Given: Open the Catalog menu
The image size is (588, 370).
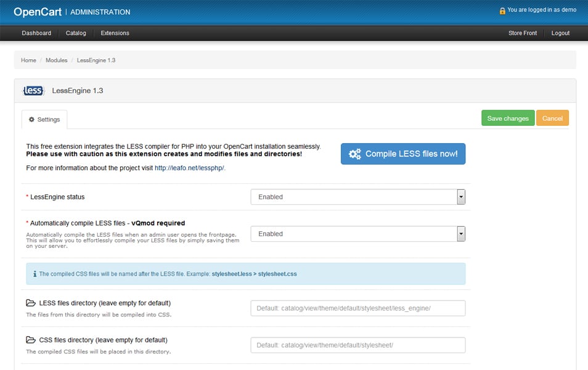Looking at the screenshot, I should 76,33.
